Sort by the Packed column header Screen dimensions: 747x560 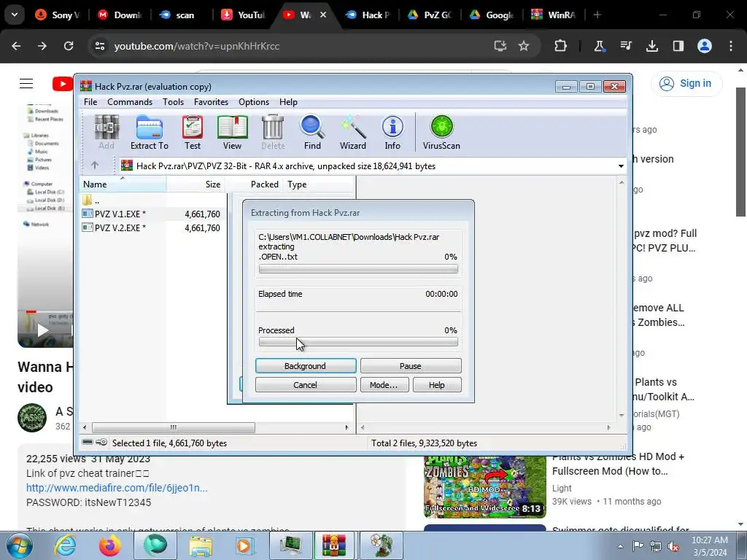(x=253, y=184)
